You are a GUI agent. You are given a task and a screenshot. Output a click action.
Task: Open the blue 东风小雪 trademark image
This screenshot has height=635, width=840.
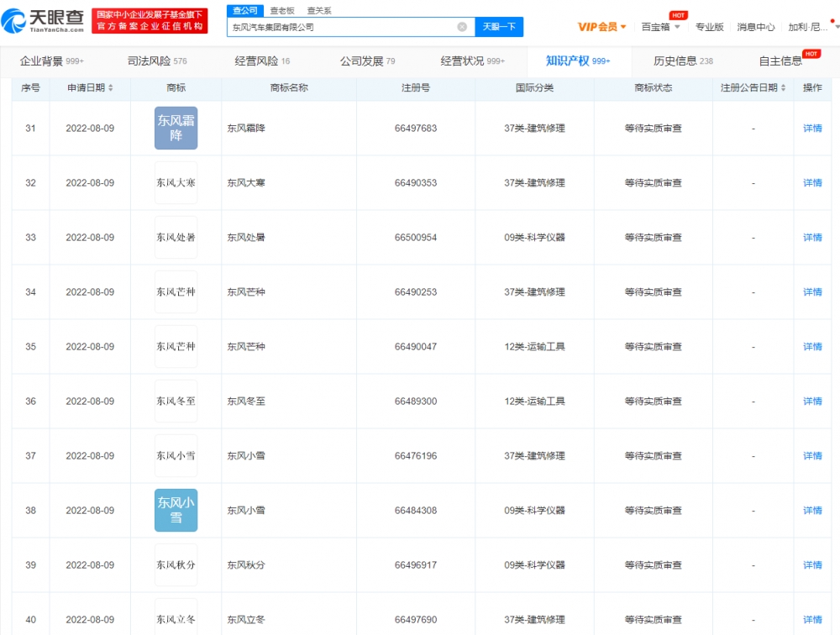[176, 510]
